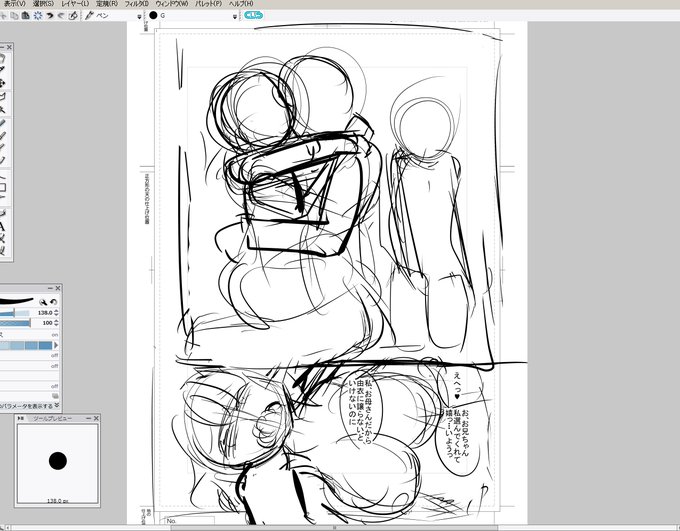Image resolution: width=680 pixels, height=531 pixels.
Task: Toggle the first off switch under the blue strip
Action: click(55, 355)
